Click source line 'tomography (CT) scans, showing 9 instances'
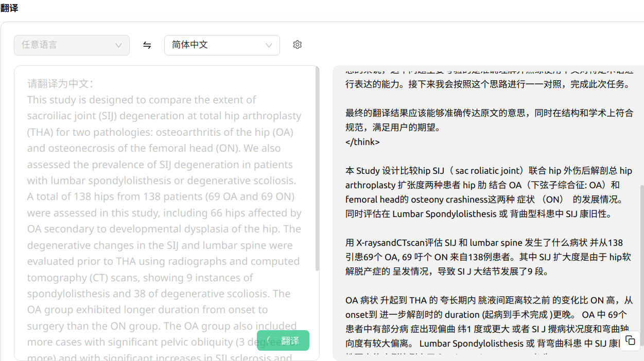Screen dimensions: 644x361 pos(140,278)
